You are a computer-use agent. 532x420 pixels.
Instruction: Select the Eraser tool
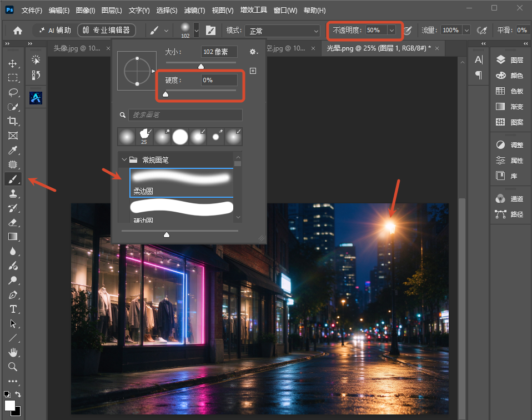(13, 222)
